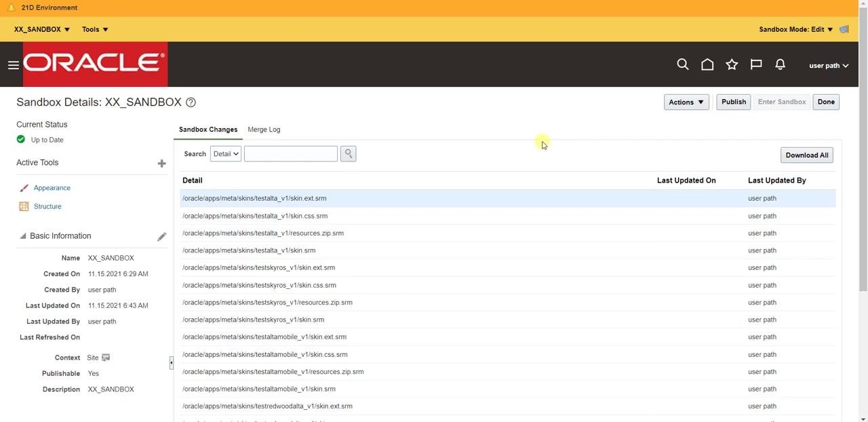Open the Notifications bell icon

pyautogui.click(x=781, y=64)
